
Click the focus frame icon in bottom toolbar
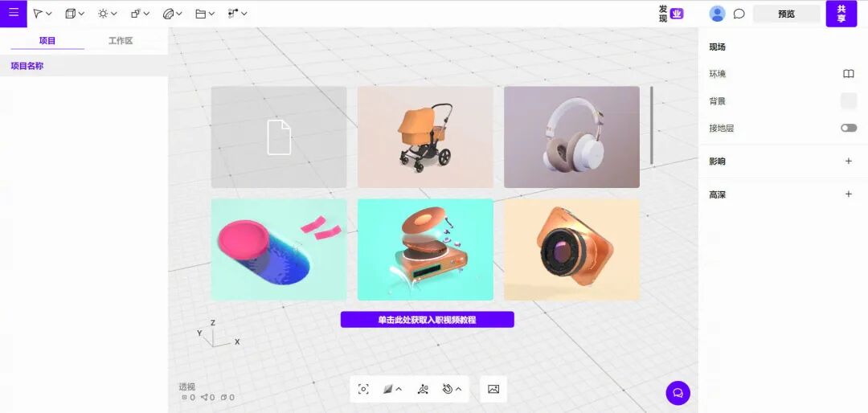pyautogui.click(x=363, y=389)
